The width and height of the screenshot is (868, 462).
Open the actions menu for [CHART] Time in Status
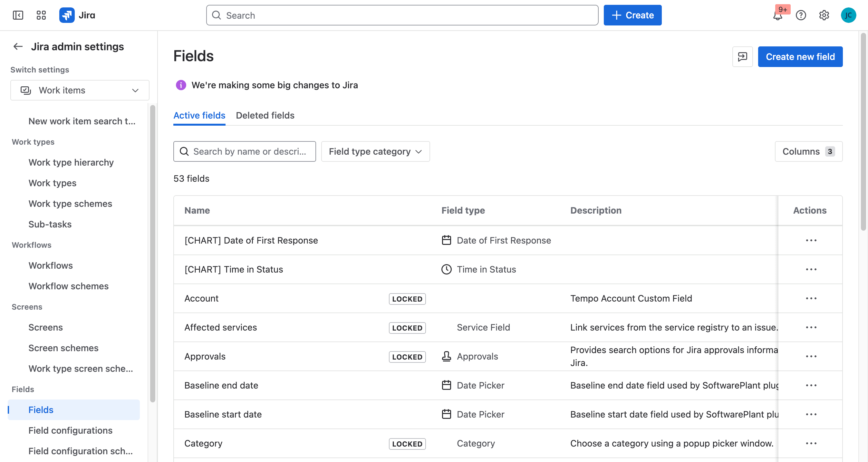pyautogui.click(x=812, y=269)
